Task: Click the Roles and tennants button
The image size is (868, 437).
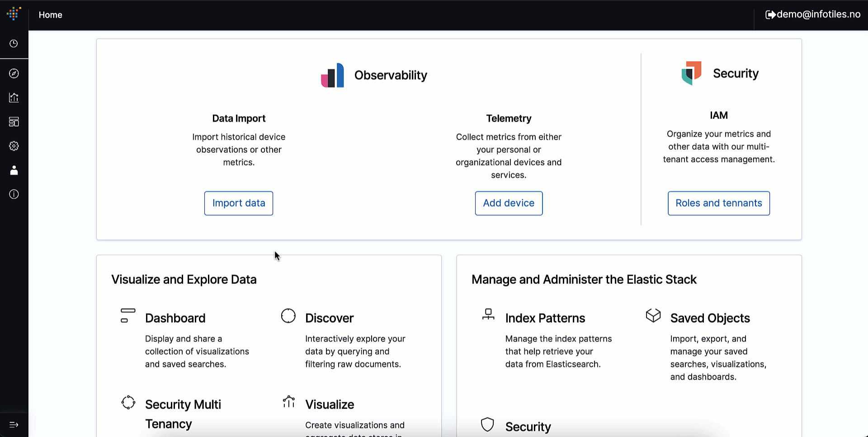Action: click(x=719, y=203)
